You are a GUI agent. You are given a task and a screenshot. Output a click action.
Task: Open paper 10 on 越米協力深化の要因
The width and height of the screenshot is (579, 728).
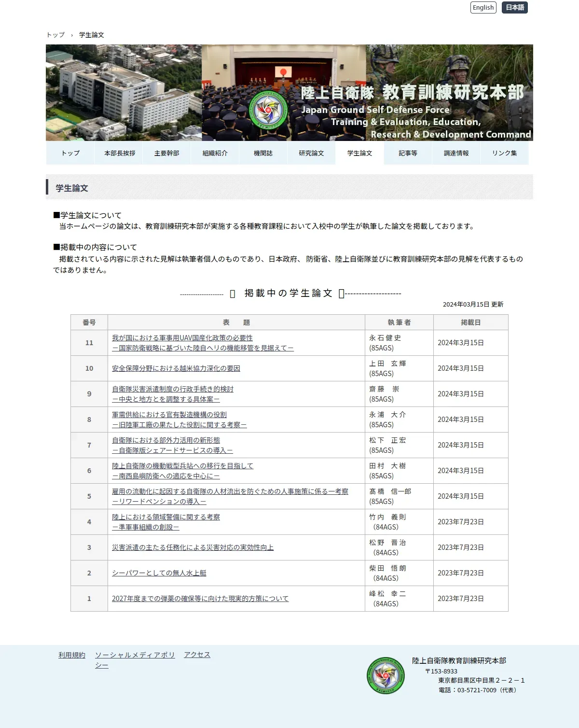[x=176, y=368]
